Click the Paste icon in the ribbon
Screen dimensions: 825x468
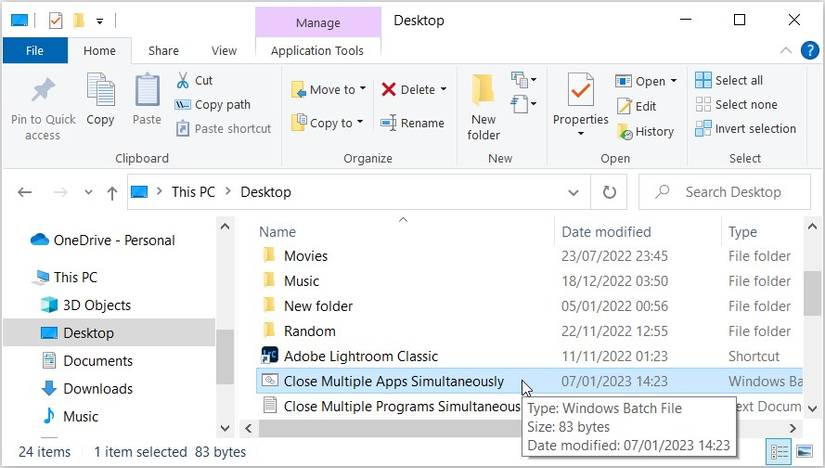pyautogui.click(x=147, y=91)
